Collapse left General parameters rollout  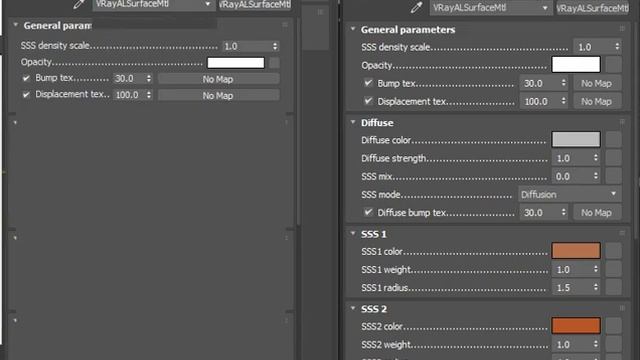(x=16, y=25)
